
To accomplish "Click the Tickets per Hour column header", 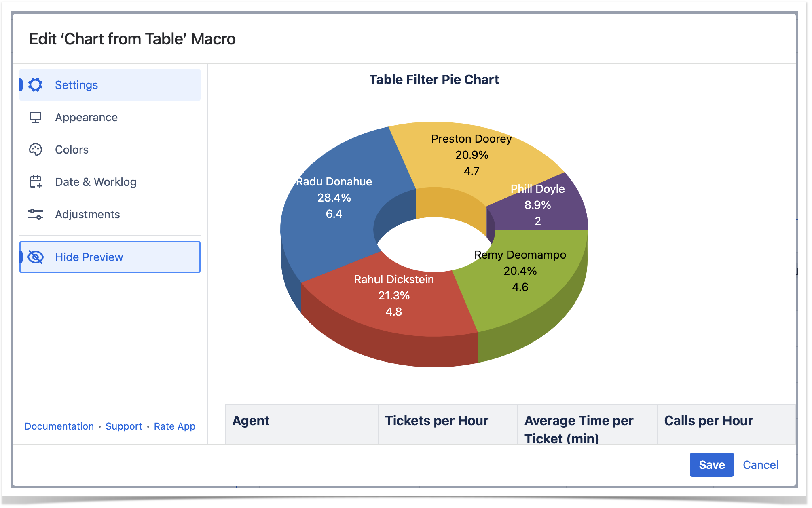I will pos(437,421).
